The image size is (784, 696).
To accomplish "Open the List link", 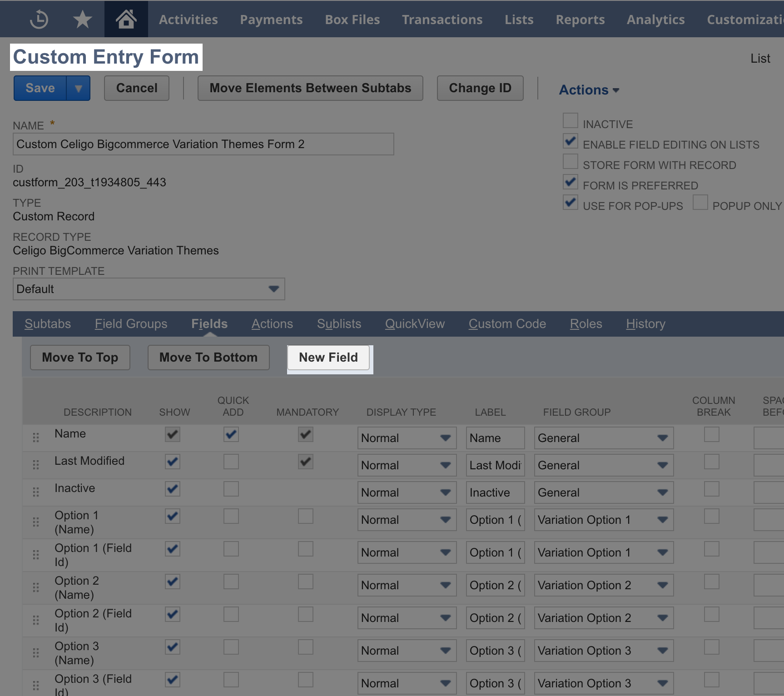I will 760,59.
